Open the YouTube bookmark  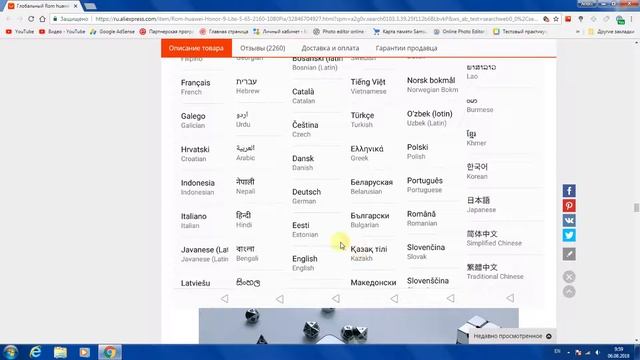pos(20,31)
